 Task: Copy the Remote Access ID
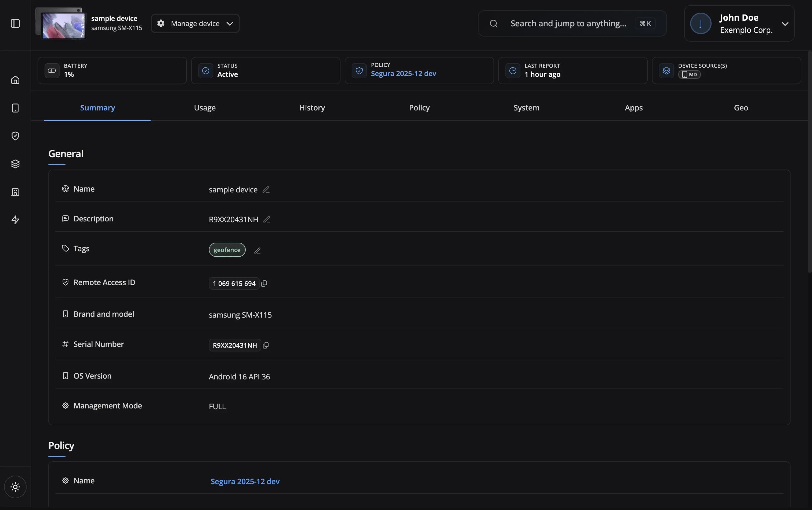click(264, 283)
